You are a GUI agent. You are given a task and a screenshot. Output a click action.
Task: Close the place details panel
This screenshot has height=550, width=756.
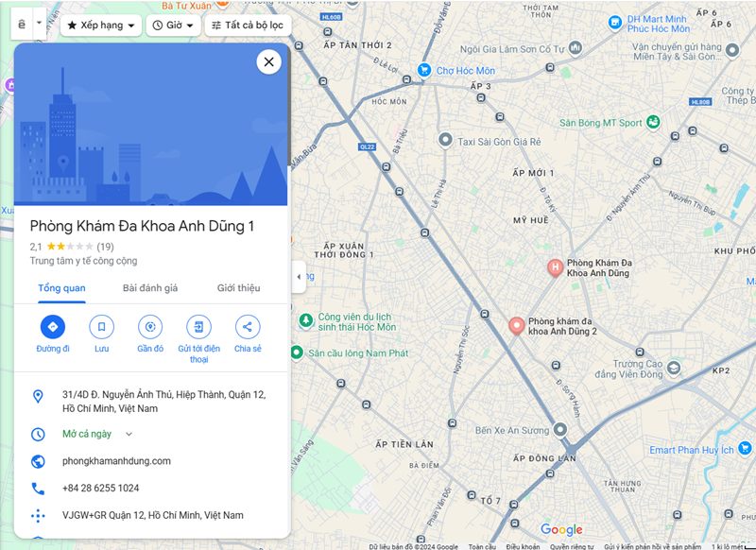pyautogui.click(x=268, y=61)
